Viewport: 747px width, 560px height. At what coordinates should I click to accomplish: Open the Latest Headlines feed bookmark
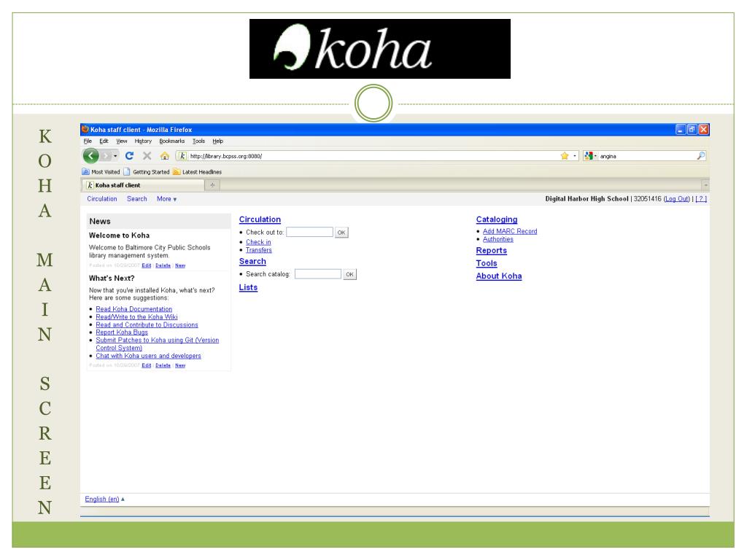click(x=197, y=172)
